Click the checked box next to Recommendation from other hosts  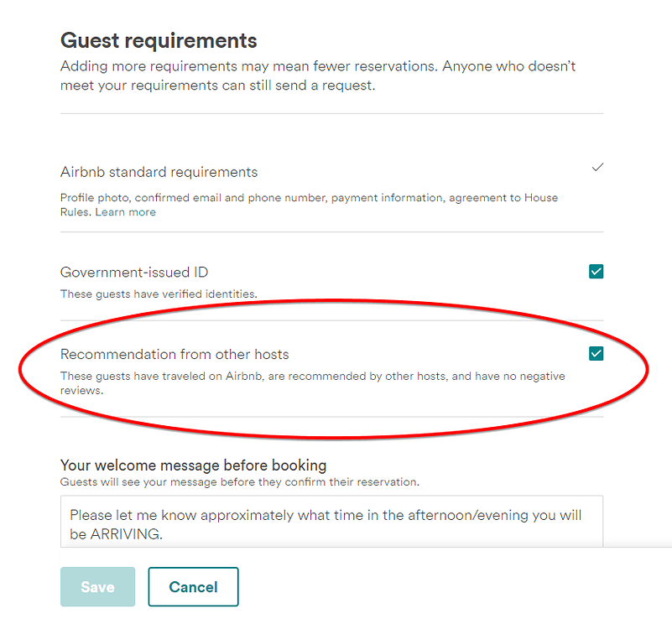[x=596, y=354]
